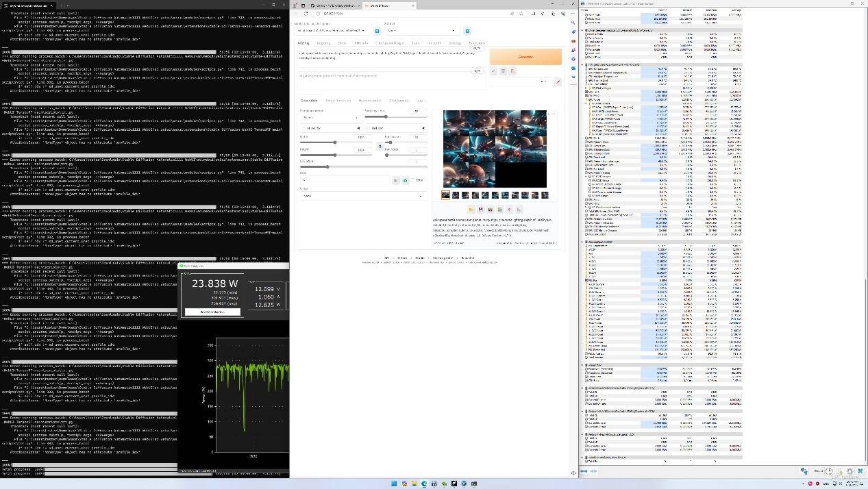Switch to the img2img tab
The height and width of the screenshot is (489, 868).
tap(323, 43)
